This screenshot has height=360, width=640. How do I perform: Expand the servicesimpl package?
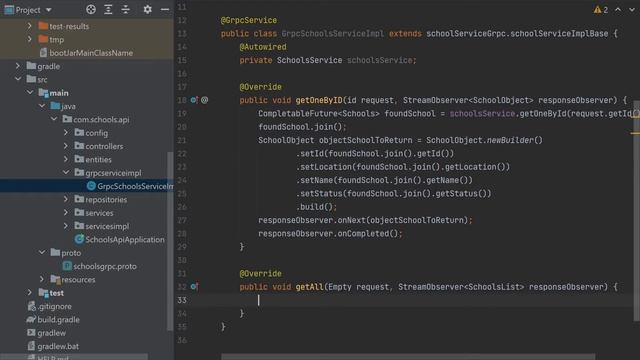[x=66, y=226]
